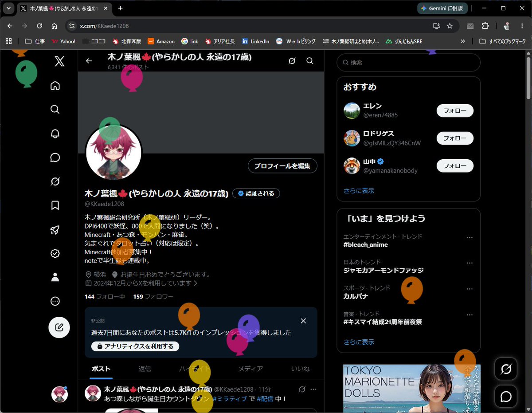The width and height of the screenshot is (532, 413).
Task: Dismiss the impressions analytics card
Action: pyautogui.click(x=303, y=321)
